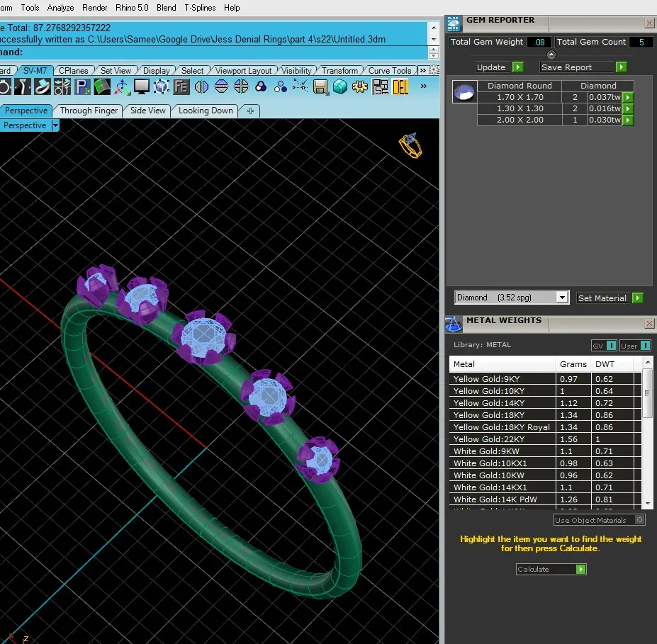Click the vertical mirror icon

[x=221, y=86]
